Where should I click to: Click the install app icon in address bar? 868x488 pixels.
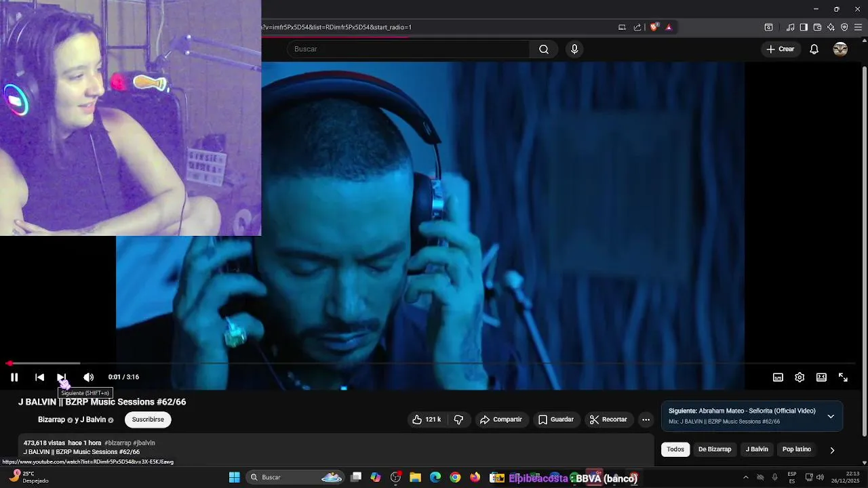[622, 27]
